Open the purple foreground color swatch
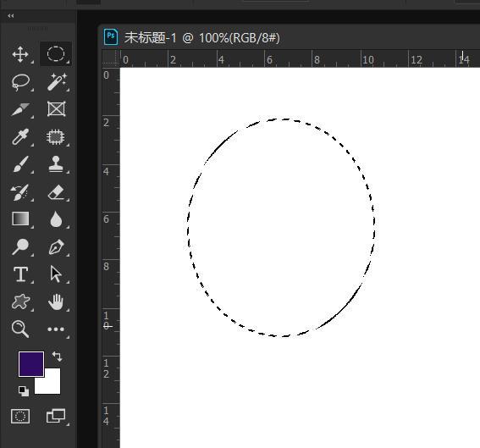480x448 pixels. (x=31, y=364)
